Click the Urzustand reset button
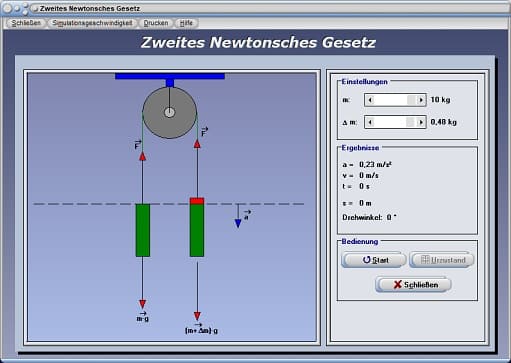The width and height of the screenshot is (511, 363). click(x=441, y=260)
